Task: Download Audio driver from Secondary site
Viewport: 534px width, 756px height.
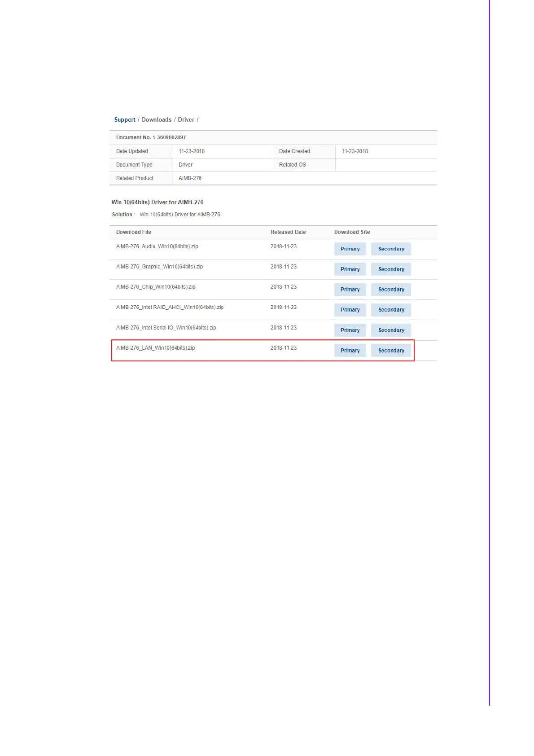Action: [x=391, y=249]
